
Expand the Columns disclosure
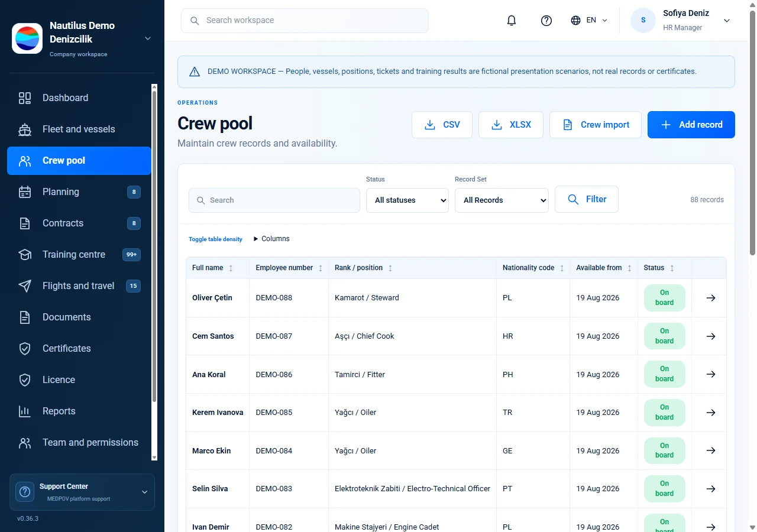point(271,239)
